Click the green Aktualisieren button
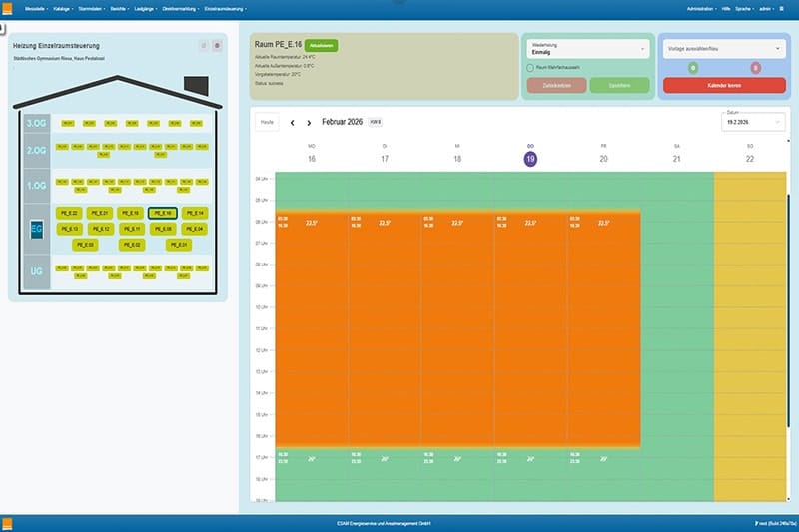This screenshot has height=532, width=799. [323, 46]
